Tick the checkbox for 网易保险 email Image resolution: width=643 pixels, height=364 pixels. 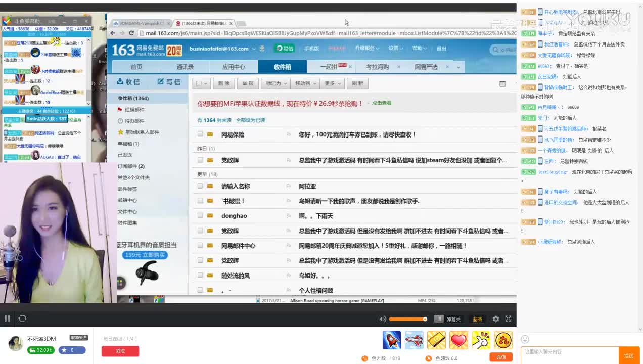(x=200, y=134)
